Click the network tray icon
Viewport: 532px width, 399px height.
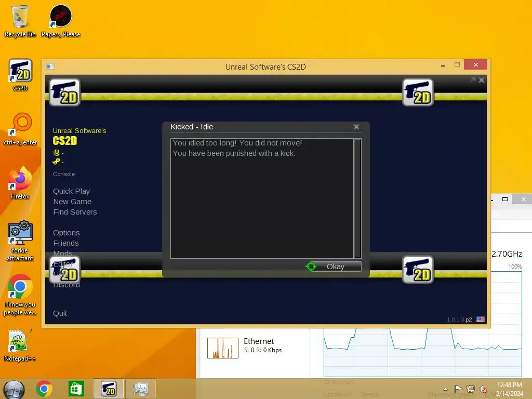[x=470, y=389]
